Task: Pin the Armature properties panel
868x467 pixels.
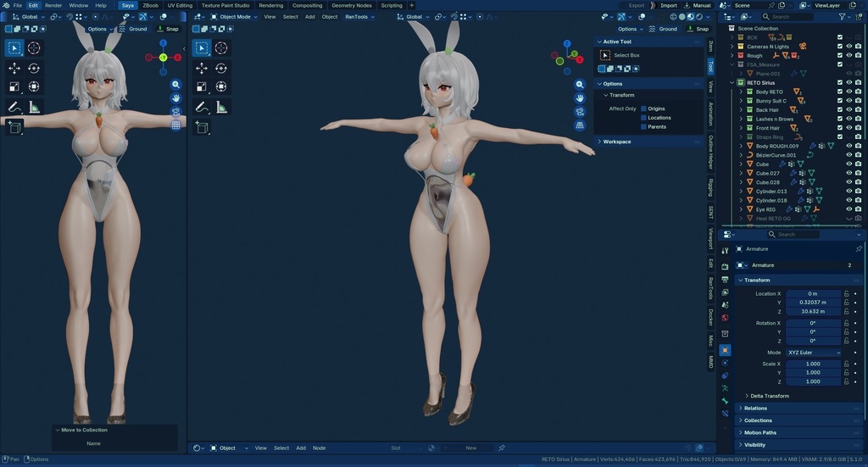Action: click(859, 249)
